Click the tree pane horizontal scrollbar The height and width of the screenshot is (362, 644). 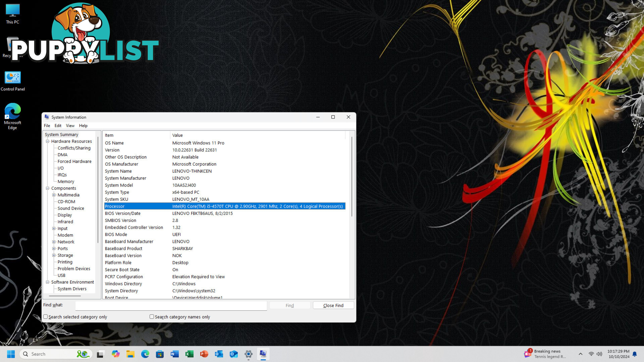pos(65,296)
